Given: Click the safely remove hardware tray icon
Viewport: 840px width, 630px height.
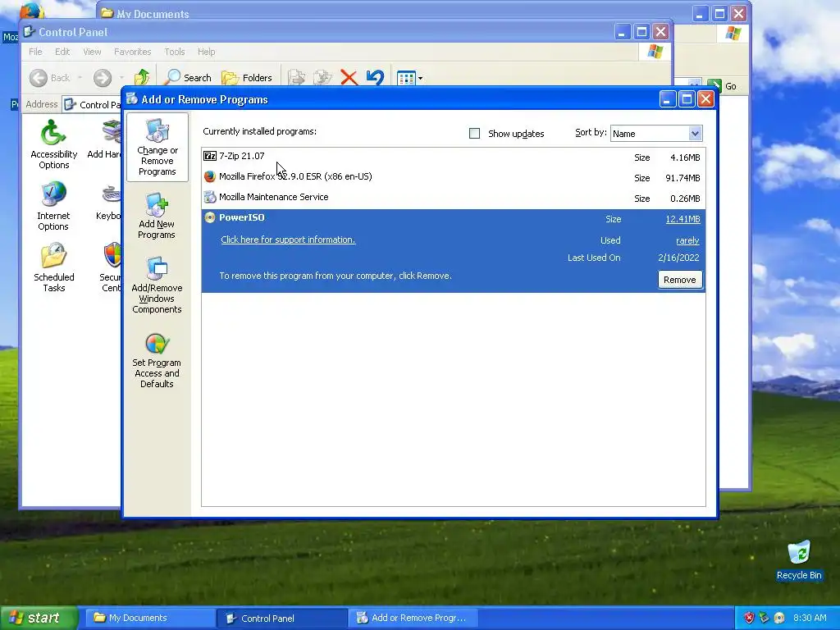Looking at the screenshot, I should 764,618.
